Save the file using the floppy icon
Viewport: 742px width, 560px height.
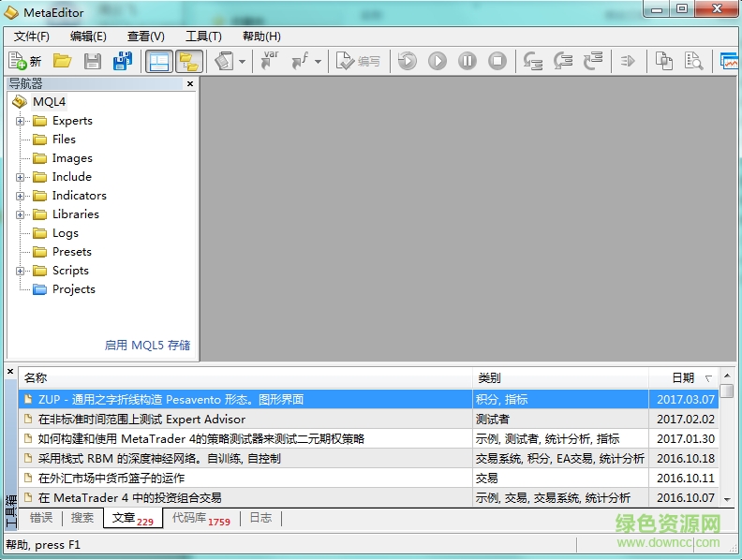pyautogui.click(x=92, y=61)
